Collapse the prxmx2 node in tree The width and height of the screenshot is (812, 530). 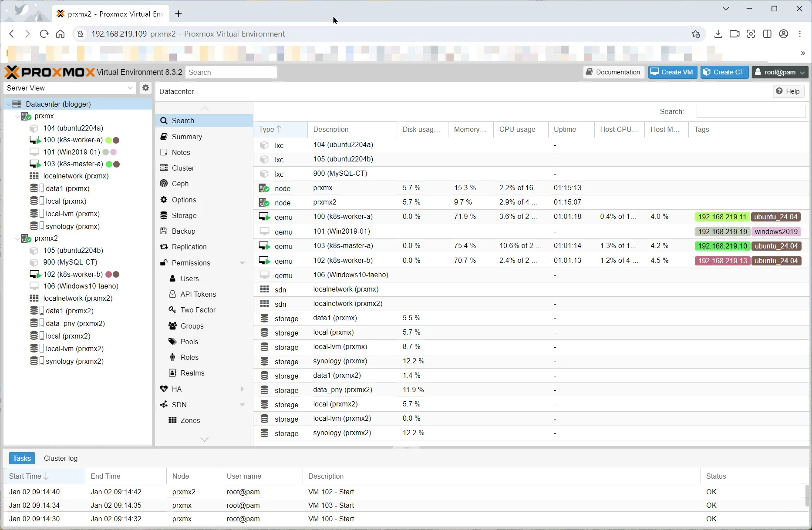[x=17, y=238]
